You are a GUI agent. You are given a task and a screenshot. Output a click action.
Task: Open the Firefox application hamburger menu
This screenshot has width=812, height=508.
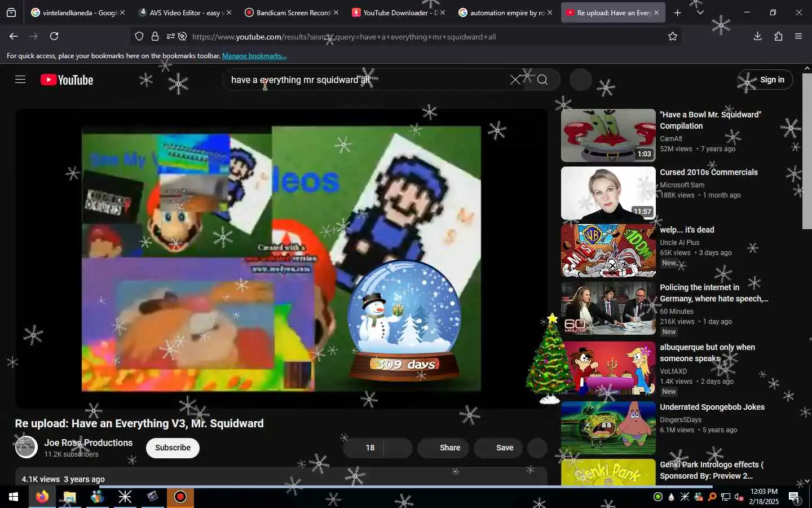798,36
